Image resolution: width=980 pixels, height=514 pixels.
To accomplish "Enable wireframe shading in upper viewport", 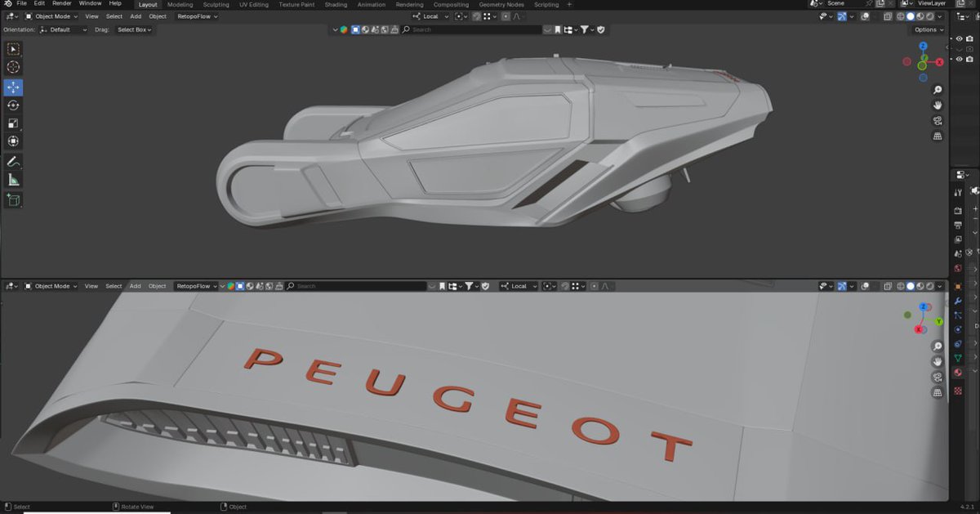I will pyautogui.click(x=901, y=16).
